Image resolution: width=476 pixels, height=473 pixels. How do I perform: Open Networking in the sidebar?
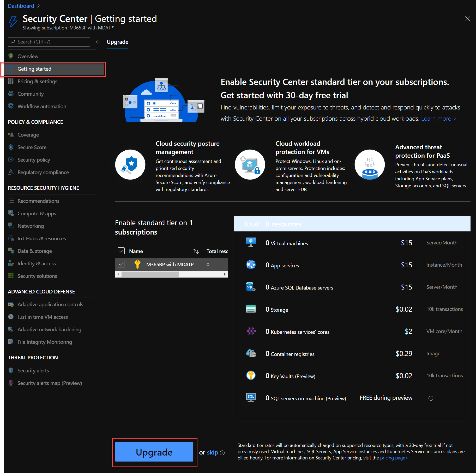(31, 226)
